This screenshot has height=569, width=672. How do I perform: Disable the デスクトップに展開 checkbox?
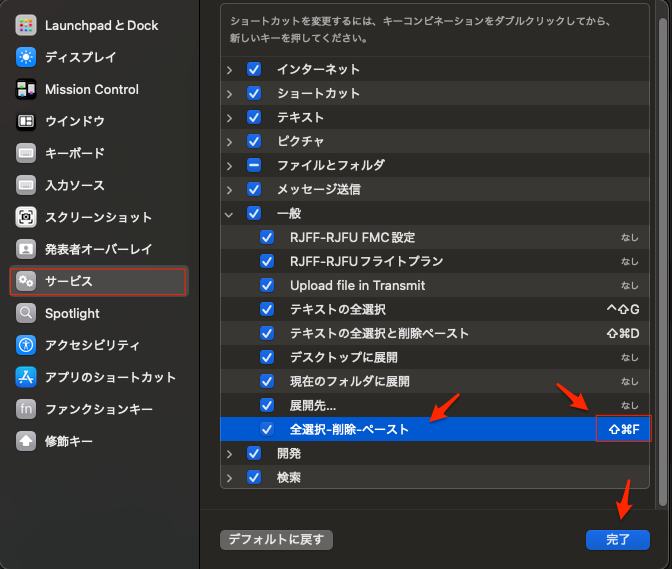click(x=267, y=357)
